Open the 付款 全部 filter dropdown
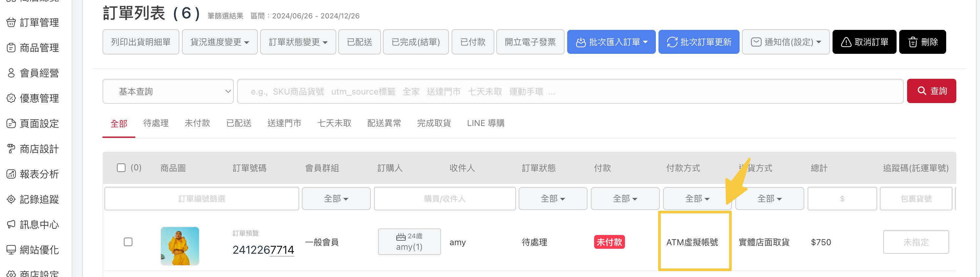The height and width of the screenshot is (277, 980). tap(625, 198)
